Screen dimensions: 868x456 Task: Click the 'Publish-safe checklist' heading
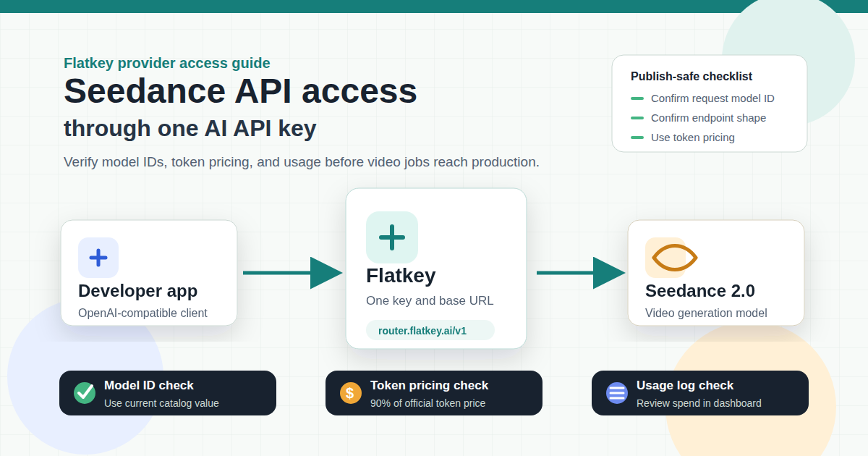tap(692, 77)
